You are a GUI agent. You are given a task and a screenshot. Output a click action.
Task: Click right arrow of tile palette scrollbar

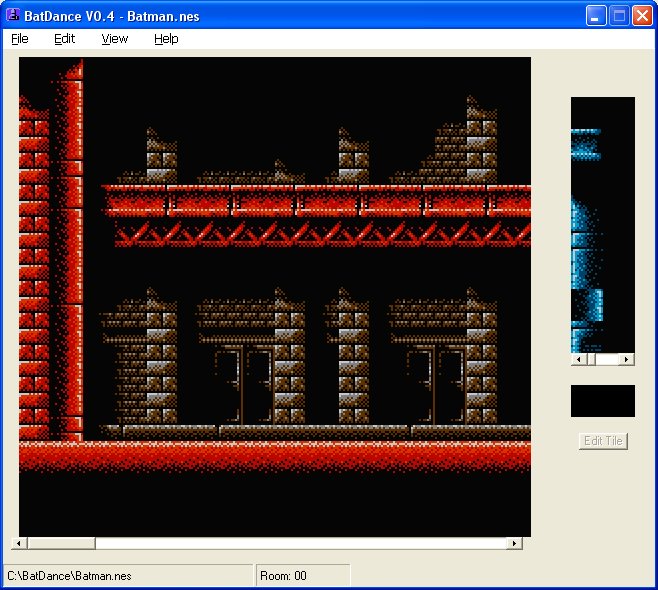tap(627, 359)
